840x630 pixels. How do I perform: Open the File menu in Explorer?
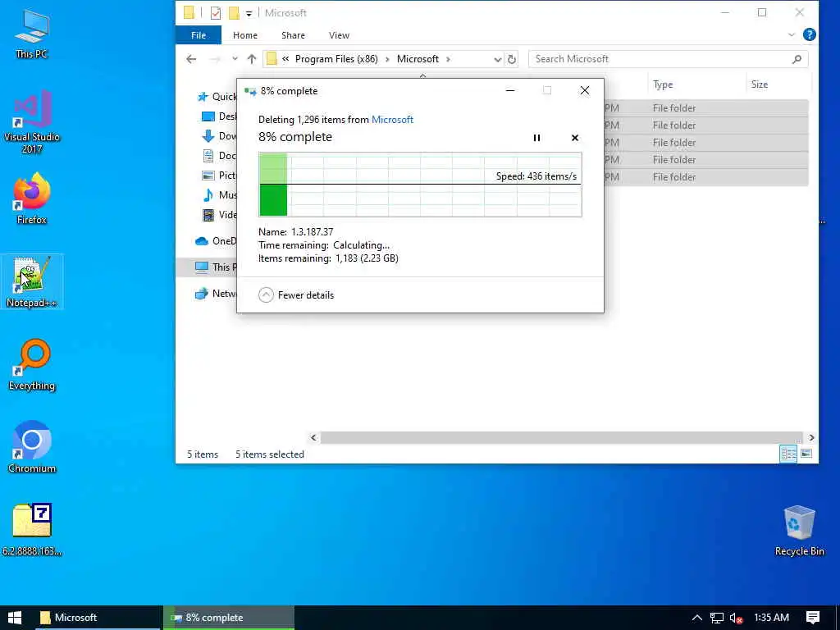[x=199, y=35]
